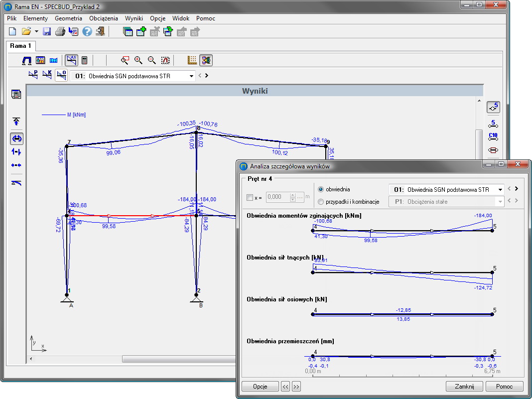Switch to the Rama 1 tab
532x399 pixels.
click(20, 46)
